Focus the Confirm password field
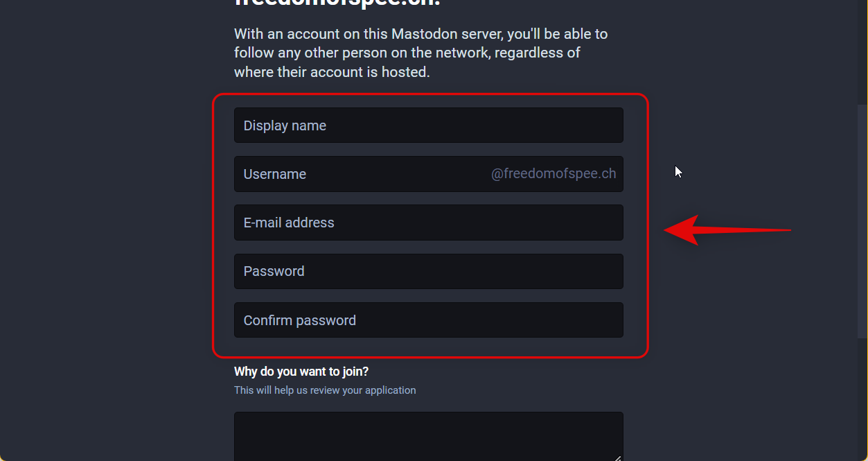The image size is (868, 461). click(x=428, y=320)
